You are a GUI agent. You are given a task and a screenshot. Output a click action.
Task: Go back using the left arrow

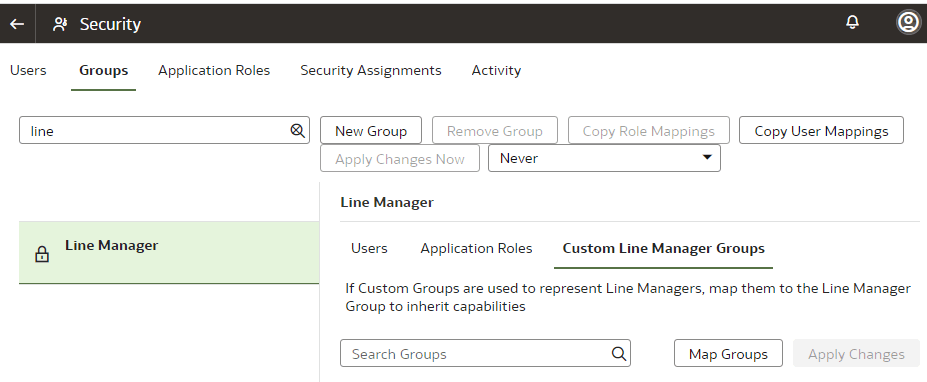tap(17, 24)
